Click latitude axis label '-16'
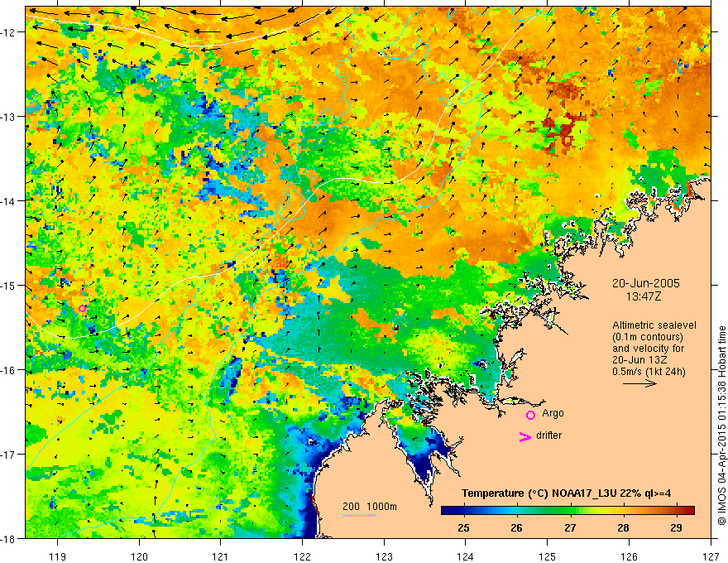The height and width of the screenshot is (563, 728). pos(9,370)
